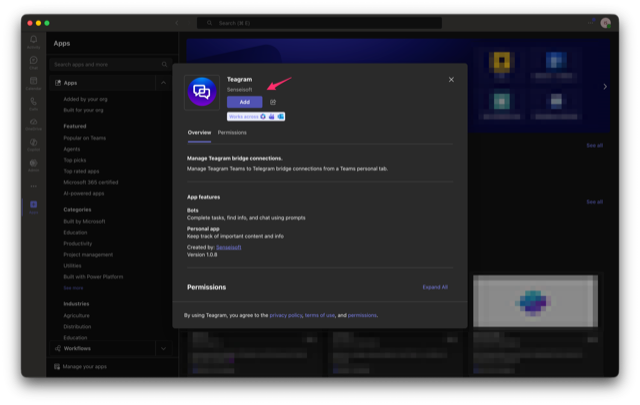Open the permissions link in the footer
Viewport: 640px width, 405px height.
pyautogui.click(x=362, y=315)
